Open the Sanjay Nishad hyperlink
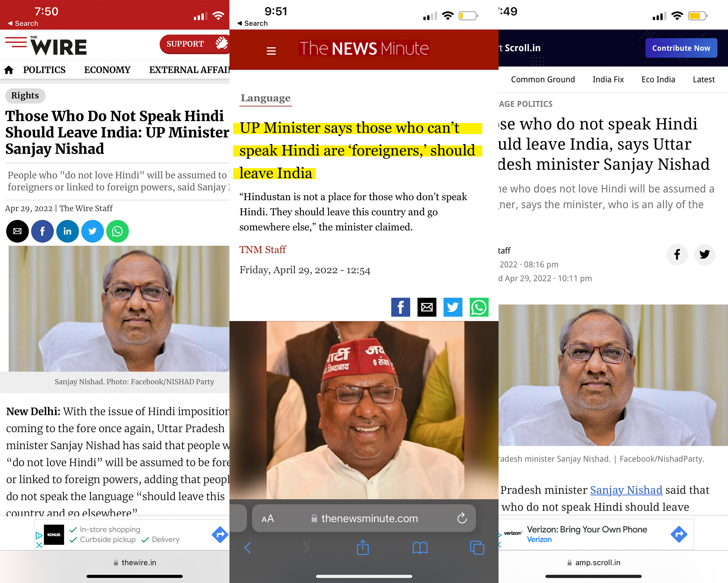 click(626, 490)
